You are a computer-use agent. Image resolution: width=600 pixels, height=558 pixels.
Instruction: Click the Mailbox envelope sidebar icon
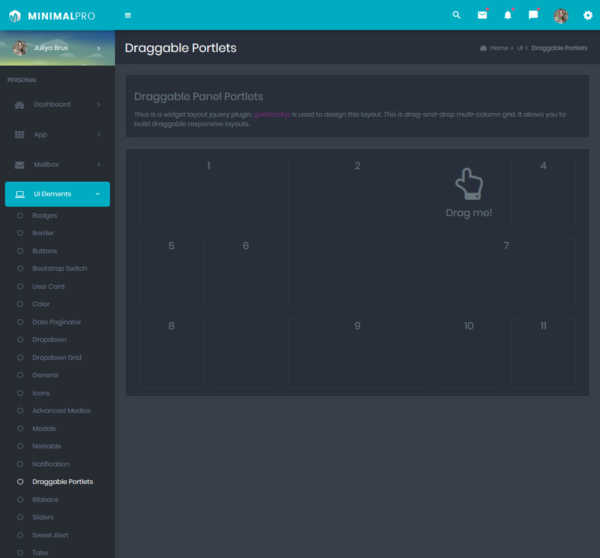coord(20,165)
